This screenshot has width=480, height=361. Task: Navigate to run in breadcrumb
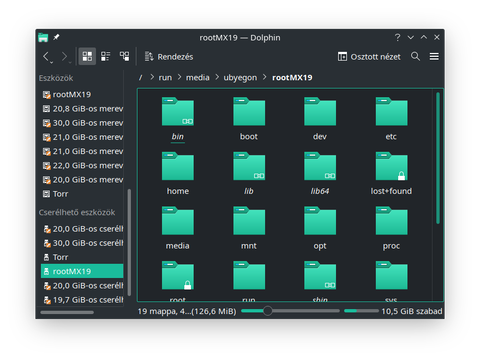tap(165, 77)
